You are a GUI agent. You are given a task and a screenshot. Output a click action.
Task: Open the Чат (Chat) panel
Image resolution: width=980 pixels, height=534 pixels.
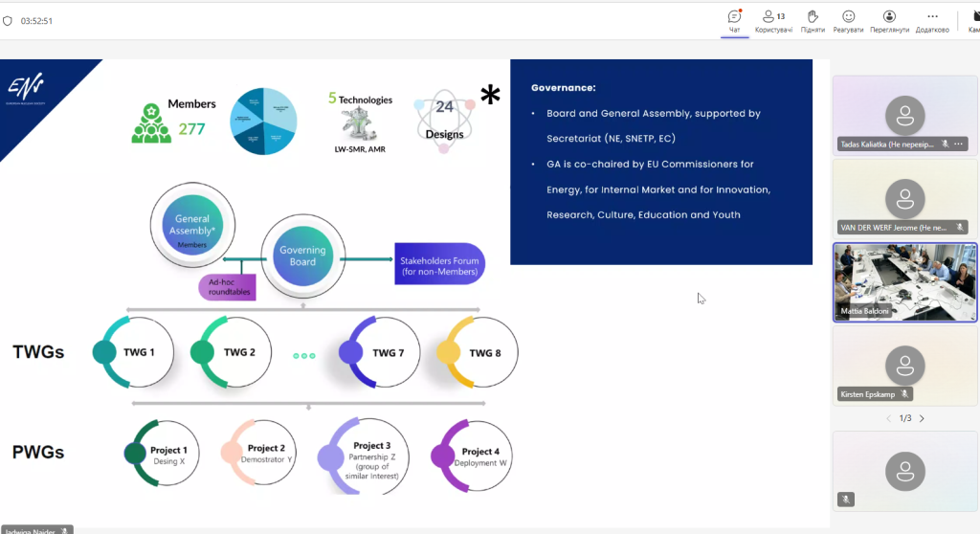734,20
